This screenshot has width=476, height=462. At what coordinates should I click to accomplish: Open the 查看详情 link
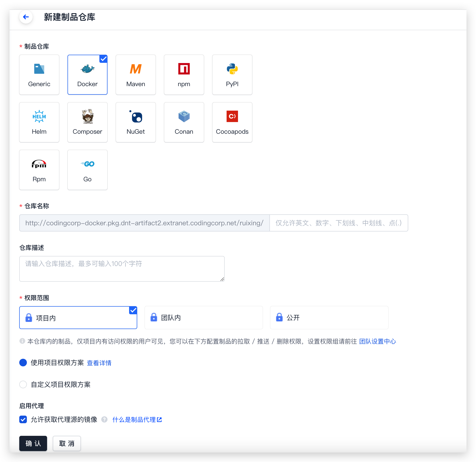tap(99, 363)
